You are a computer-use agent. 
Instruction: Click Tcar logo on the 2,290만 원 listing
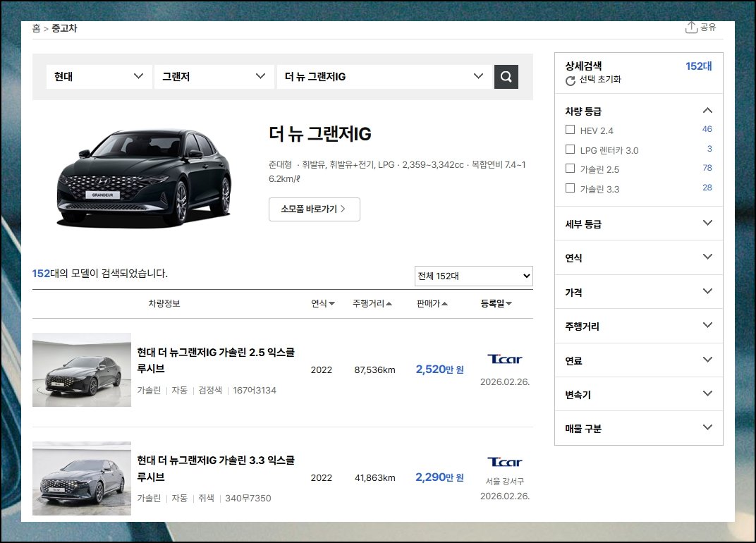[x=505, y=462]
